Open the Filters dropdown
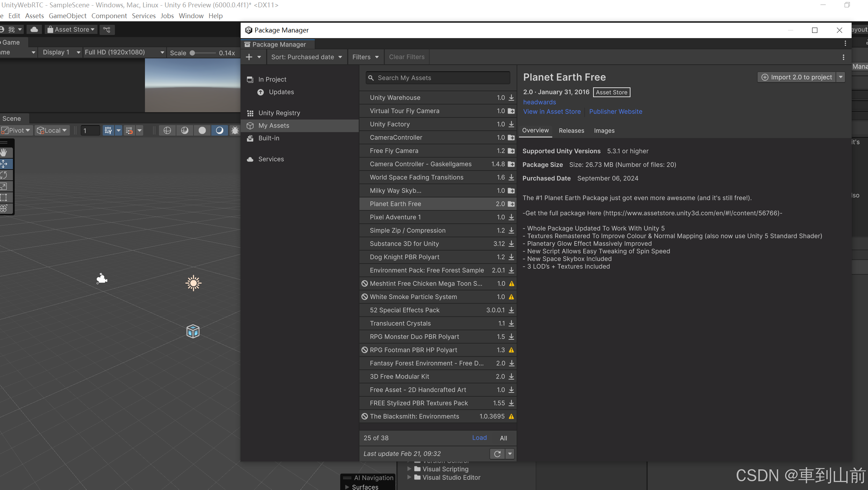Screen dimensions: 868x490 [365, 57]
